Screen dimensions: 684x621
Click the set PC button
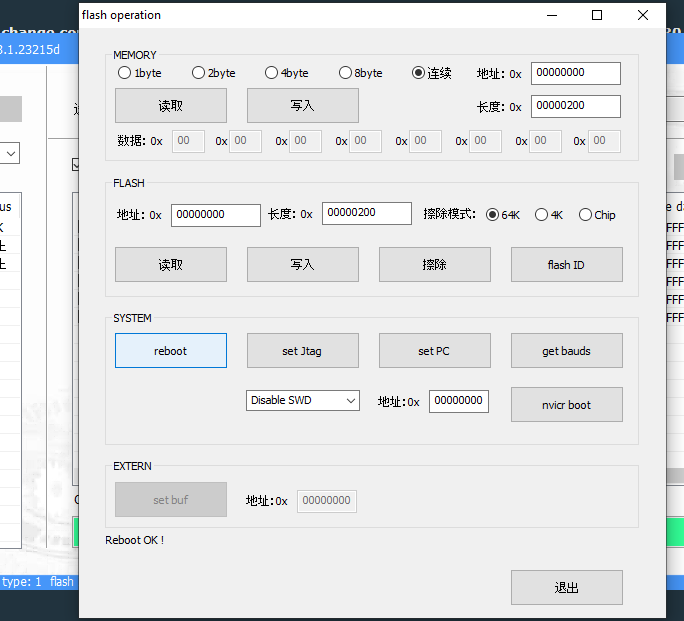pyautogui.click(x=434, y=351)
